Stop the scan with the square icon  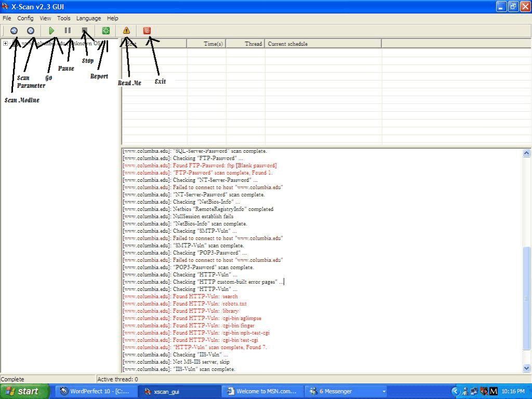85,31
